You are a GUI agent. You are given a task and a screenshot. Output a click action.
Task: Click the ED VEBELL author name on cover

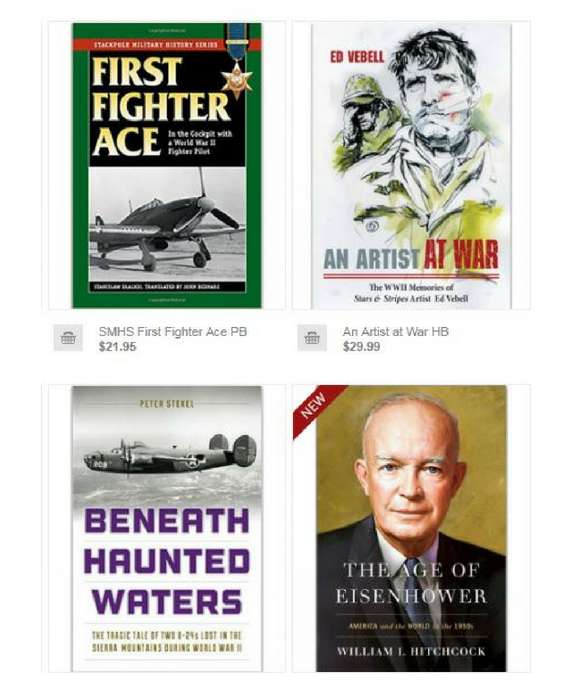click(x=357, y=57)
